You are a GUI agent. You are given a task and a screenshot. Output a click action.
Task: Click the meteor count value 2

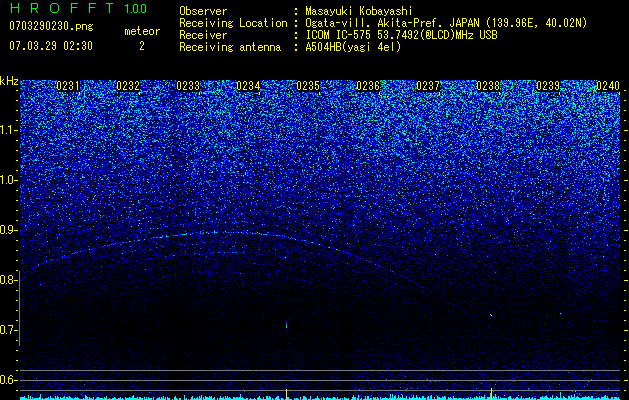[142, 46]
